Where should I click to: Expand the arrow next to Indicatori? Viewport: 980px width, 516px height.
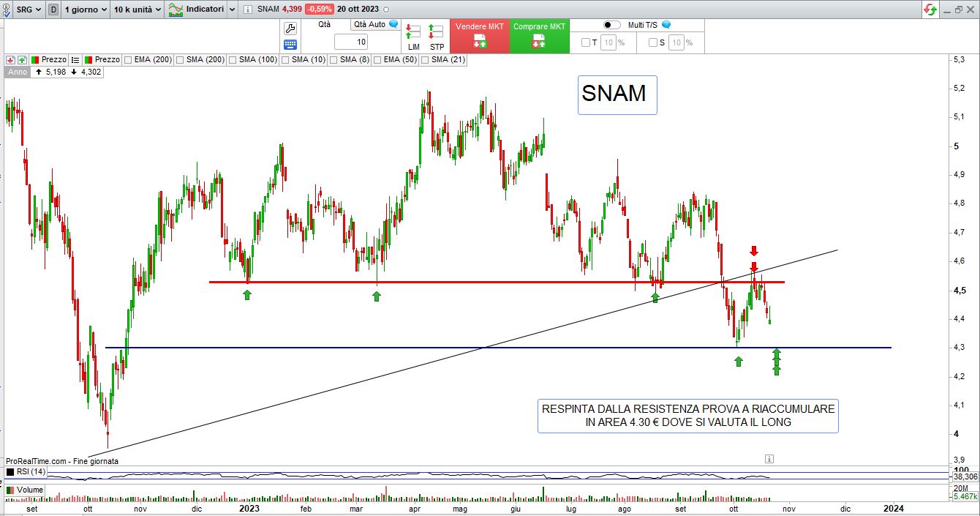pyautogui.click(x=232, y=10)
